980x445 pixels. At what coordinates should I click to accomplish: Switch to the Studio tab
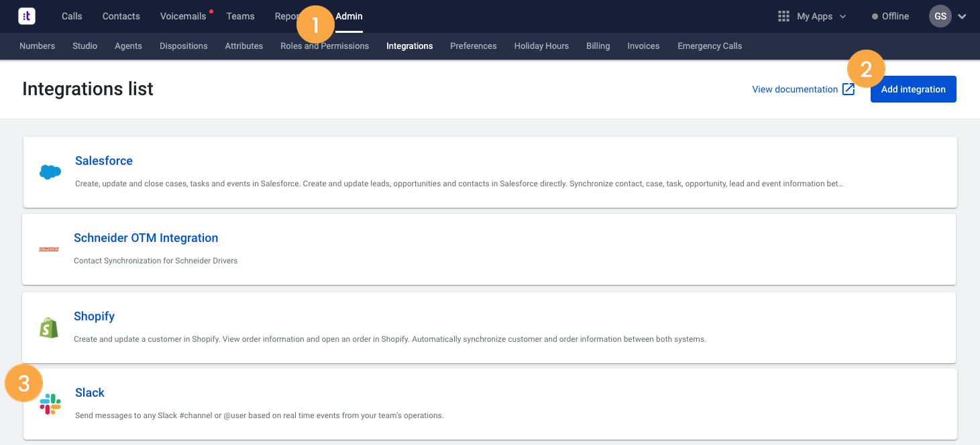point(85,46)
